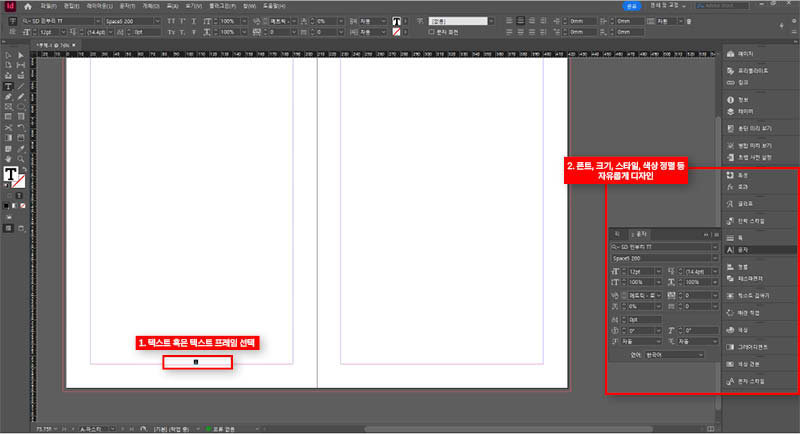
Task: Select the Pencil tool
Action: (x=21, y=96)
